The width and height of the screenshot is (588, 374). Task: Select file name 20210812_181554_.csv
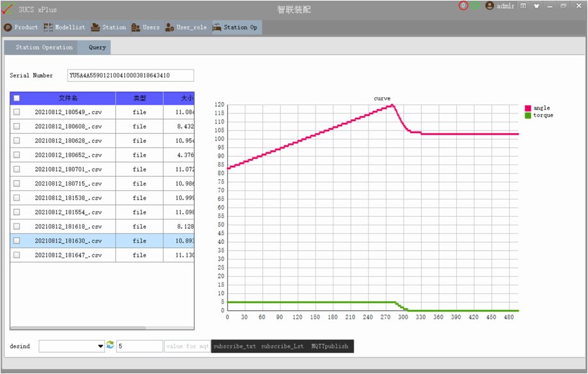68,212
